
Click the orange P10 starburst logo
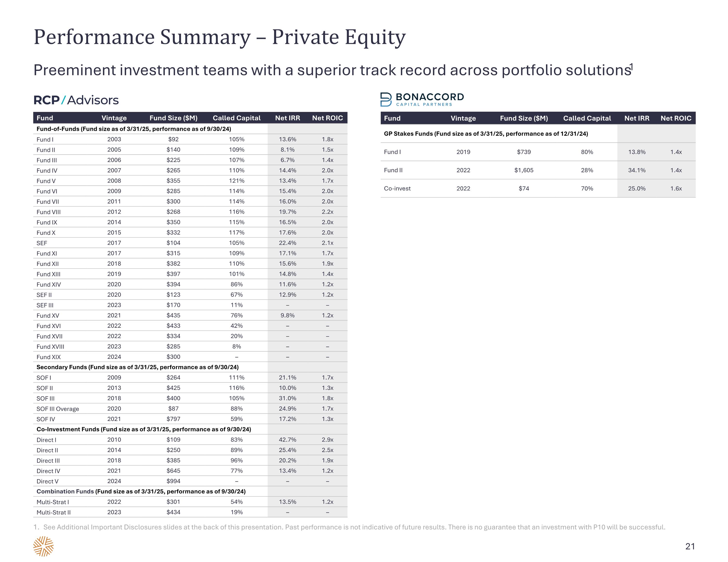click(43, 546)
